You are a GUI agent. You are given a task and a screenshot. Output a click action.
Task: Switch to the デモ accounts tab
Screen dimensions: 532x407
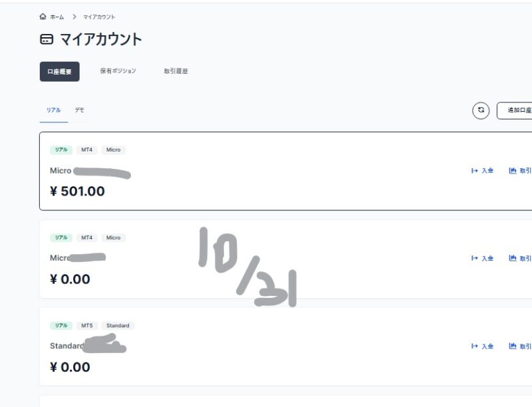[x=79, y=110]
